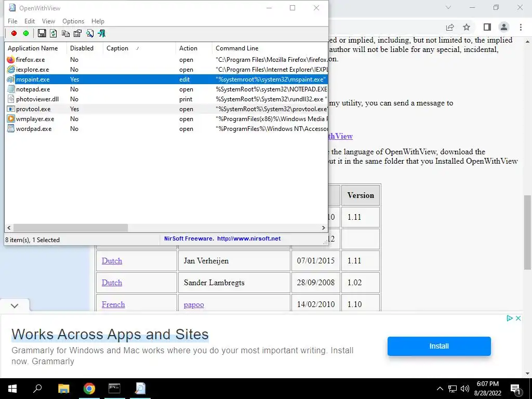Open the Help menu

coord(98,21)
